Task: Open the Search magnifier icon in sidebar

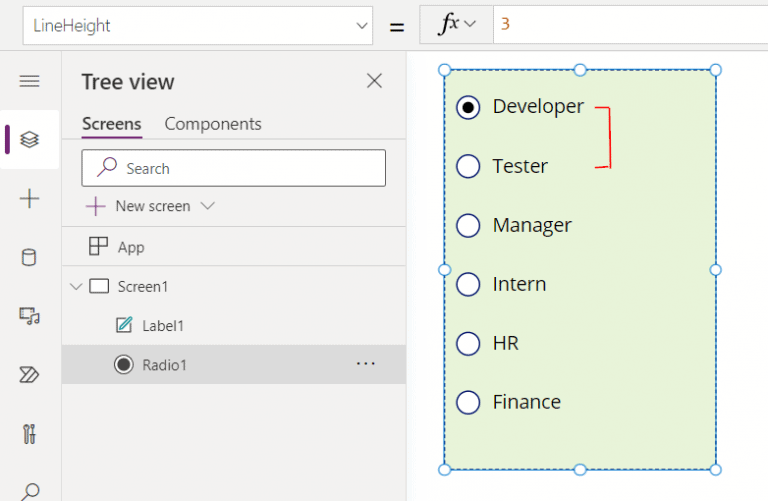Action: 30,492
